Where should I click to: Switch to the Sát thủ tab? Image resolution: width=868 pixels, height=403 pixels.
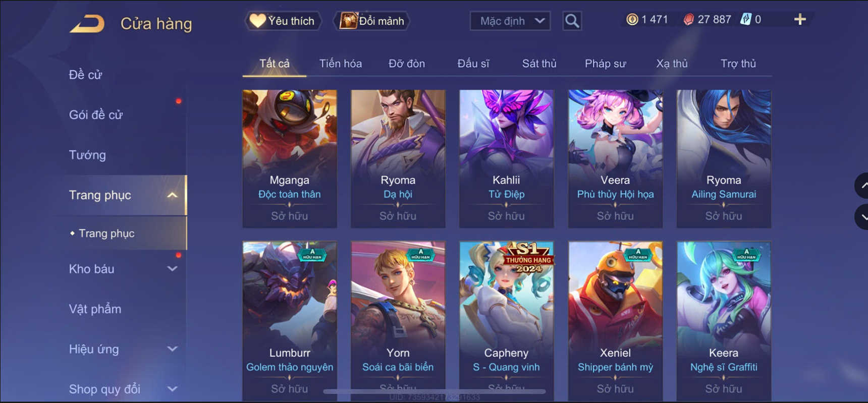[x=539, y=64]
